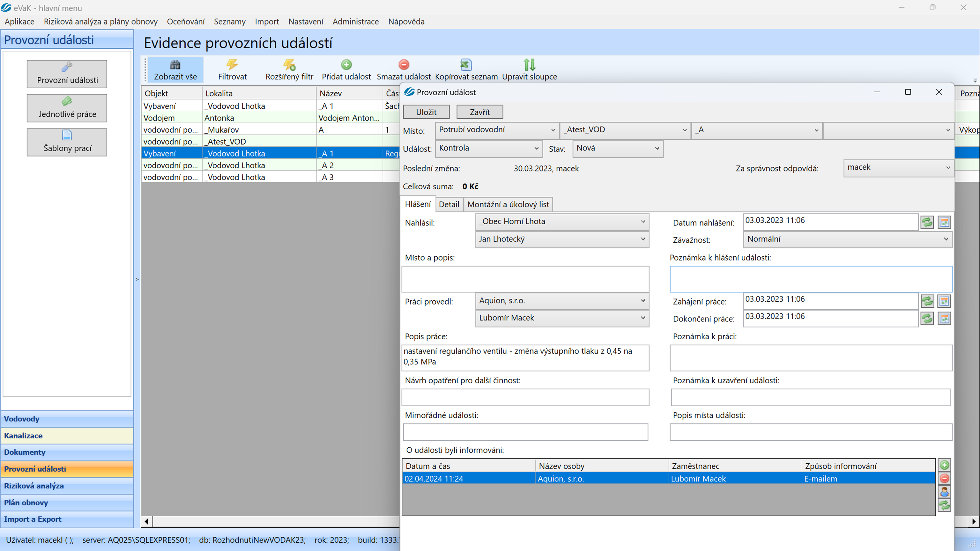This screenshot has width=980, height=551.
Task: Refresh informed persons list icon
Action: click(x=944, y=505)
